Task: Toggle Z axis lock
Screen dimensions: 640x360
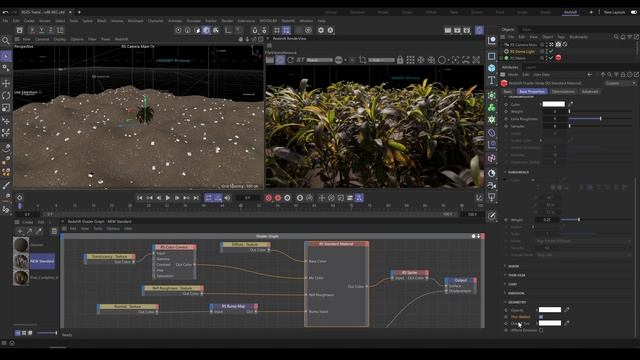Action: pos(51,30)
